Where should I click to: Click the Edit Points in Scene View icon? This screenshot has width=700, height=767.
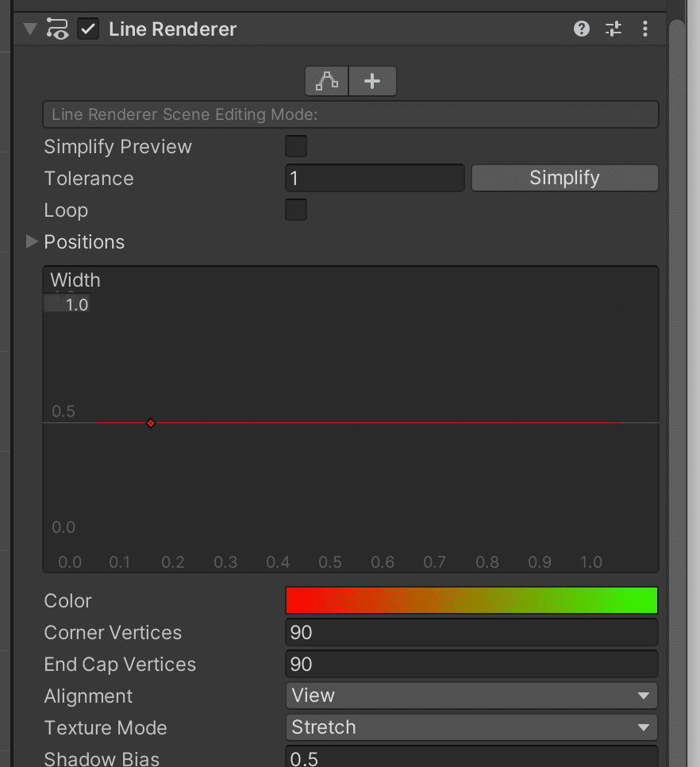point(327,81)
